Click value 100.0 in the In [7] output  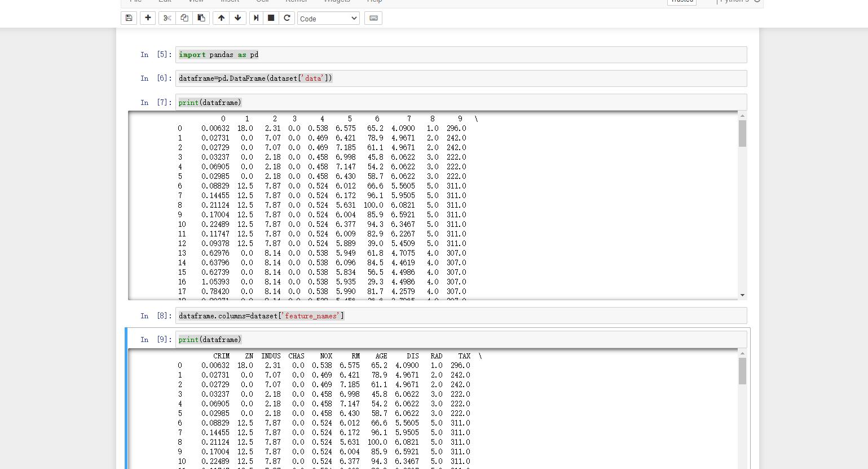(x=373, y=205)
